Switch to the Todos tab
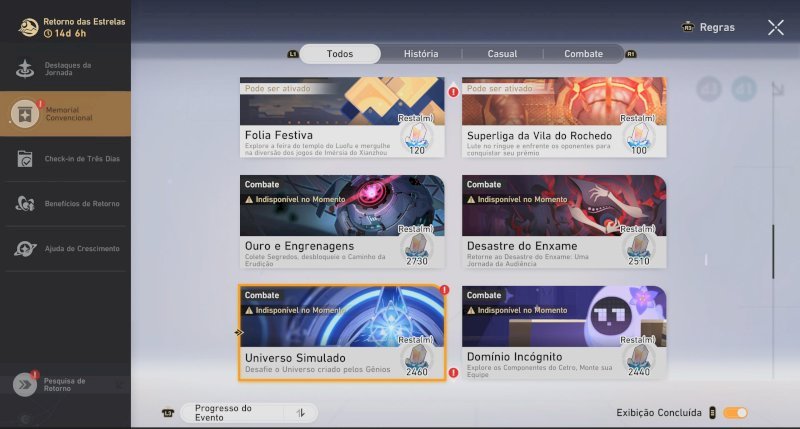Image resolution: width=800 pixels, height=429 pixels. pyautogui.click(x=340, y=54)
